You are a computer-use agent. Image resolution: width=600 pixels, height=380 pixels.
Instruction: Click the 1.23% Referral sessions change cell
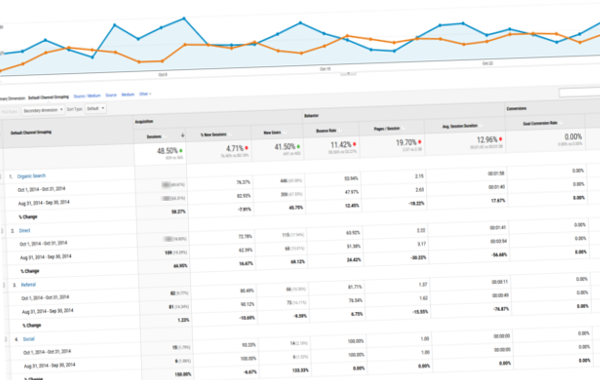click(x=183, y=320)
